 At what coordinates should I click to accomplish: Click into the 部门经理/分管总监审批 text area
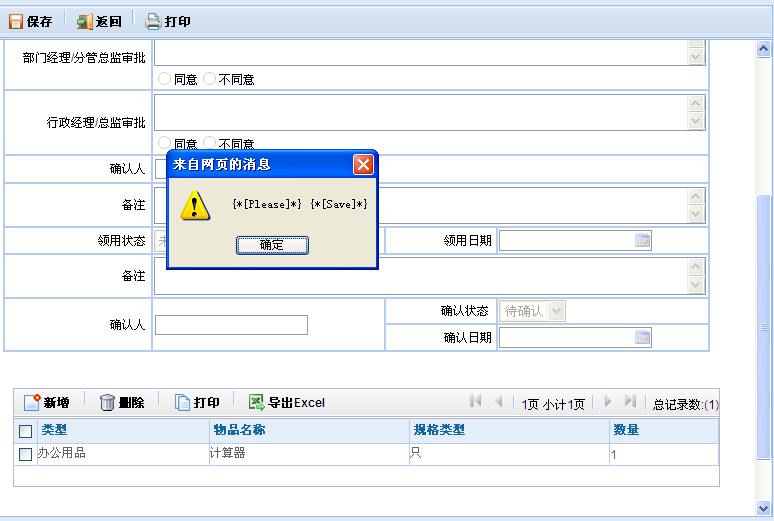coord(422,52)
